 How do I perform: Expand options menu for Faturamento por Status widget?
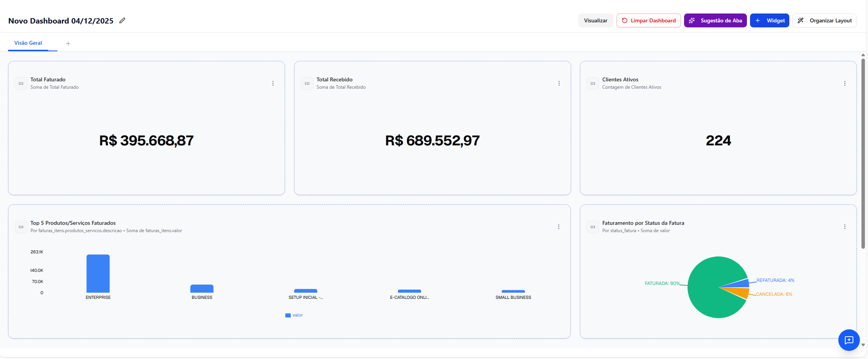(x=844, y=227)
